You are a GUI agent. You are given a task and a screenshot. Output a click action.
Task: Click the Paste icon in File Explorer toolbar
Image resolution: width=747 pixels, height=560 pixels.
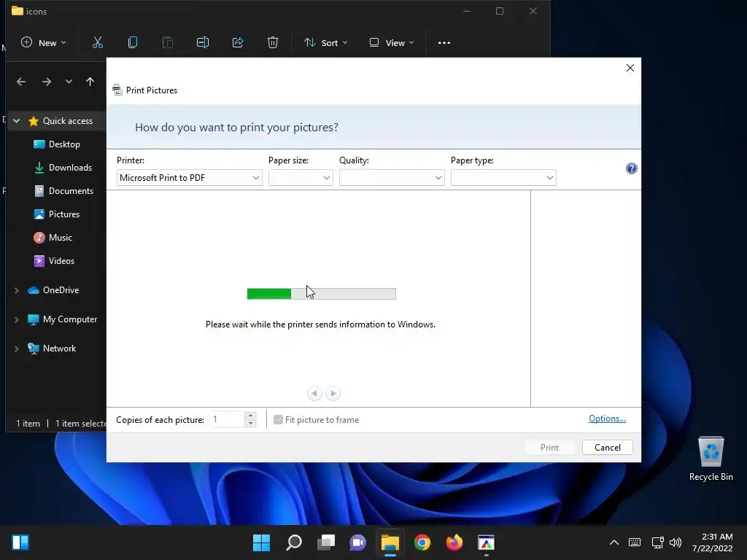click(168, 42)
